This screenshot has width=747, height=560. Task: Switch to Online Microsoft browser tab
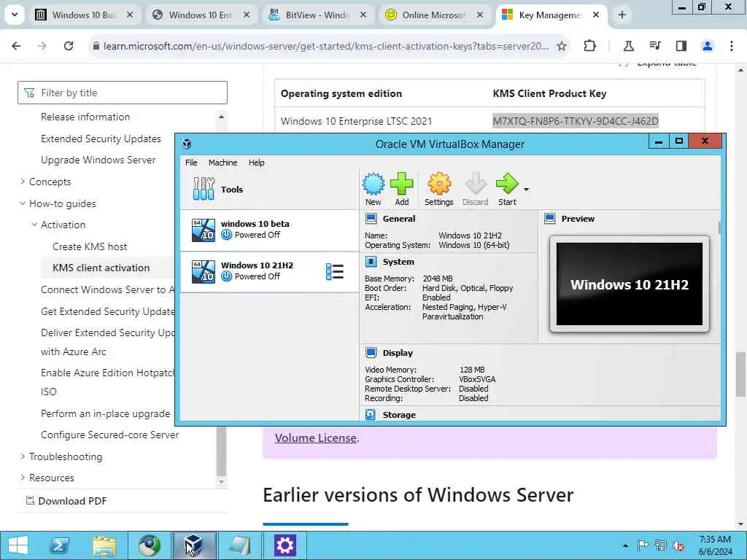pos(434,15)
